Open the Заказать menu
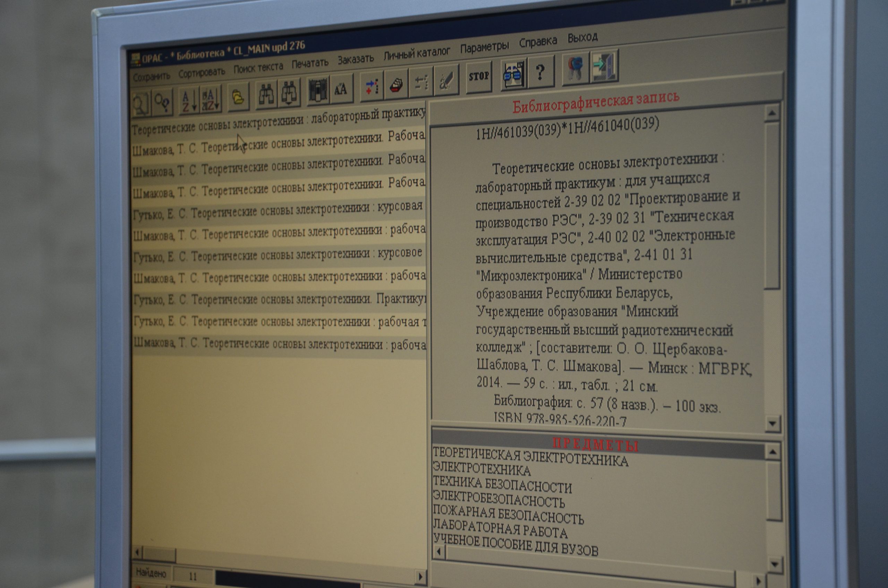 tap(356, 59)
